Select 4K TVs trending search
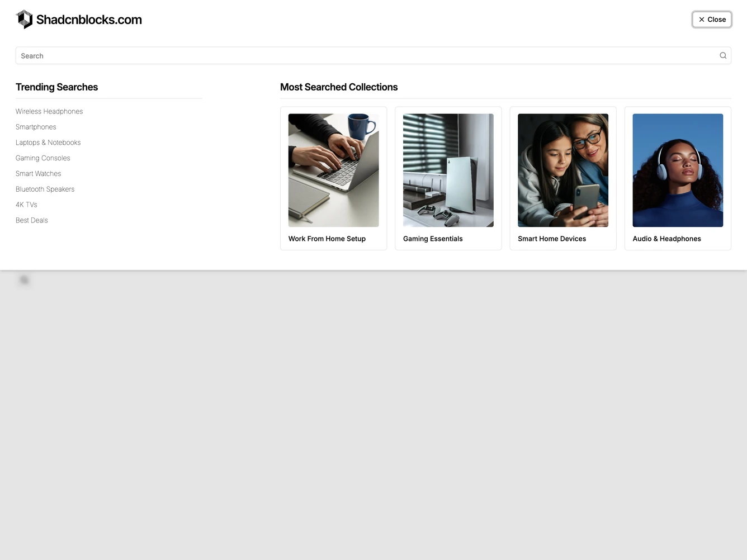This screenshot has width=747, height=560. coord(26,205)
